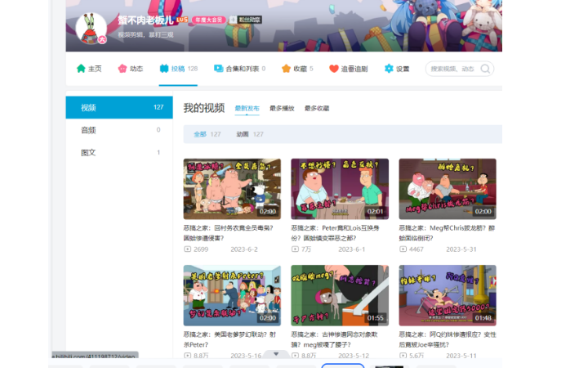Click title 恶搞之家：Peter竟和Lois互换身份

336,233
